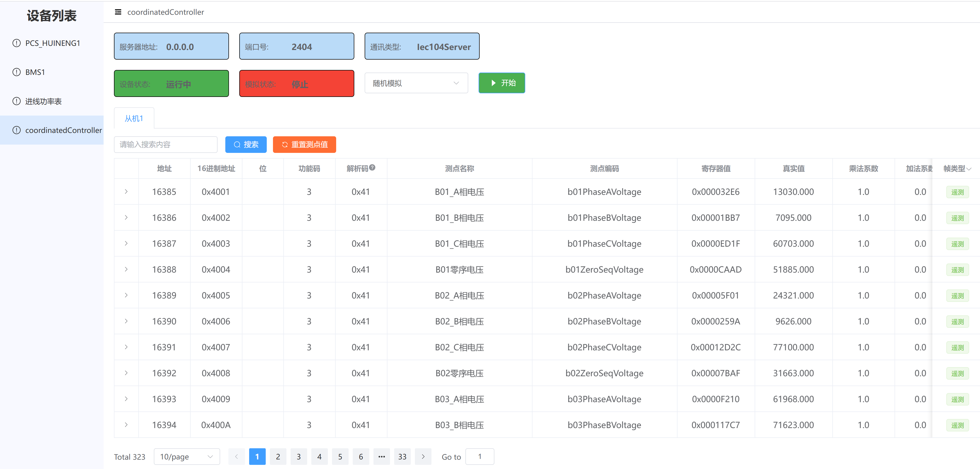The height and width of the screenshot is (469, 980).
Task: Click the 测点名称 column header
Action: click(x=459, y=169)
